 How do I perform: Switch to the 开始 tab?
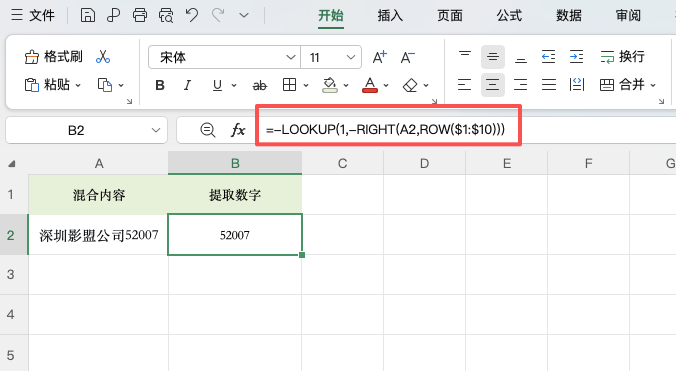331,16
